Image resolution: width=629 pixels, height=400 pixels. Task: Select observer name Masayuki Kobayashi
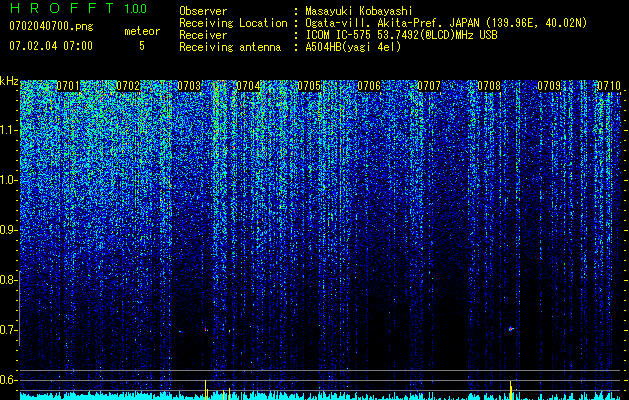coord(359,11)
